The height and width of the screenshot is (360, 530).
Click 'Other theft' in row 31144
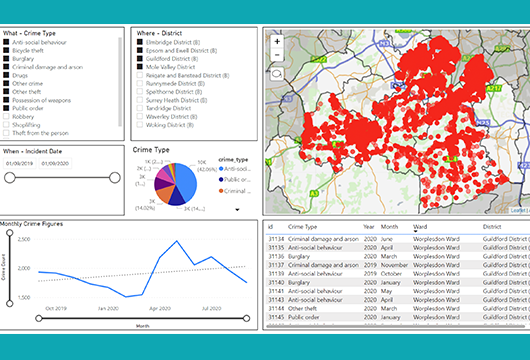302,309
